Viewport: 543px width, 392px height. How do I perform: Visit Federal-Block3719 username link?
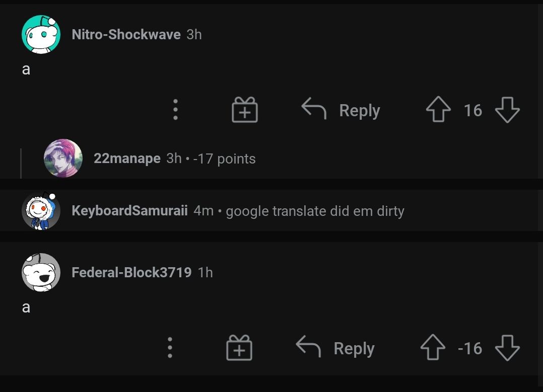pos(131,272)
